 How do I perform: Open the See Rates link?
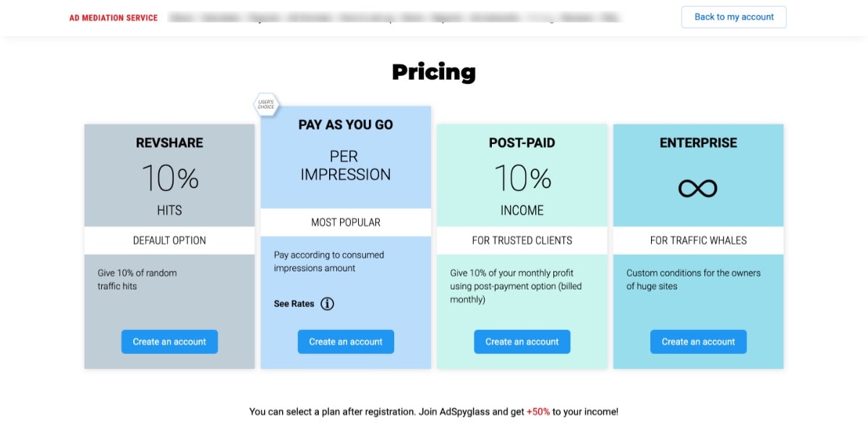click(294, 304)
